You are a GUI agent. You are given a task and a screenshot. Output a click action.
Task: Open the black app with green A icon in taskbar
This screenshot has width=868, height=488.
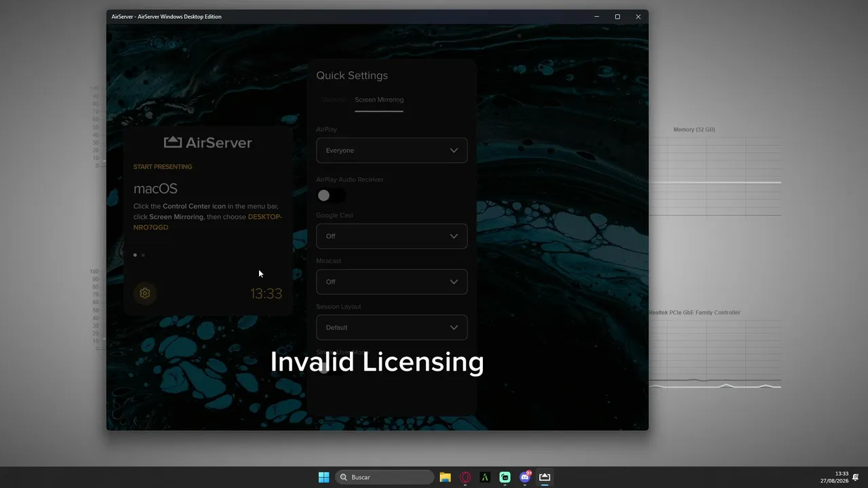click(x=485, y=477)
